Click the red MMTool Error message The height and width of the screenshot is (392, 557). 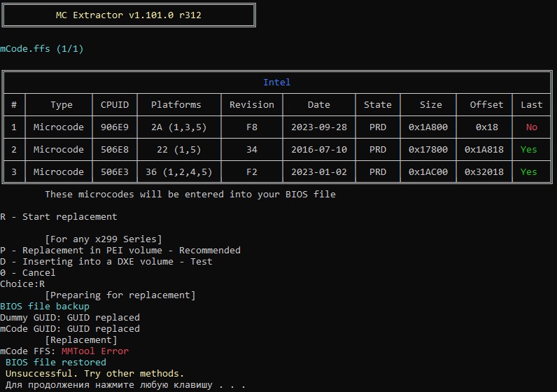pos(95,351)
